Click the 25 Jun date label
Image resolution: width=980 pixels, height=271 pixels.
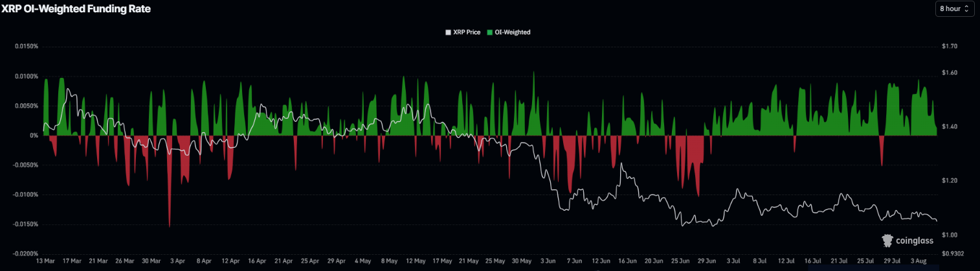[x=680, y=261]
